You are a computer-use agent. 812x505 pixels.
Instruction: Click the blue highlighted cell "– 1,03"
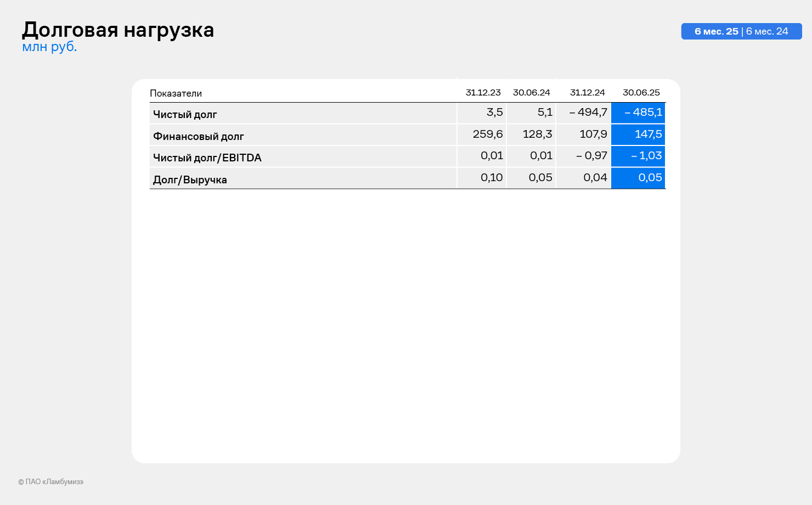[646, 156]
